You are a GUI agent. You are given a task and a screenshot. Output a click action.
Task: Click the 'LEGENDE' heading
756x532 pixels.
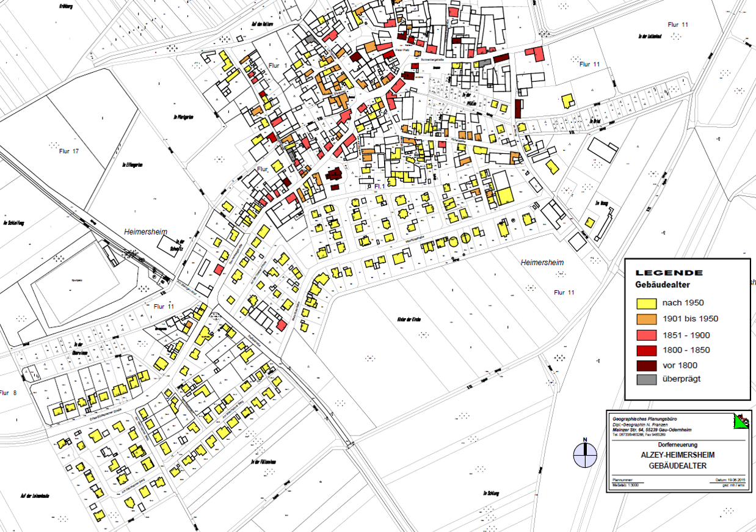(669, 273)
